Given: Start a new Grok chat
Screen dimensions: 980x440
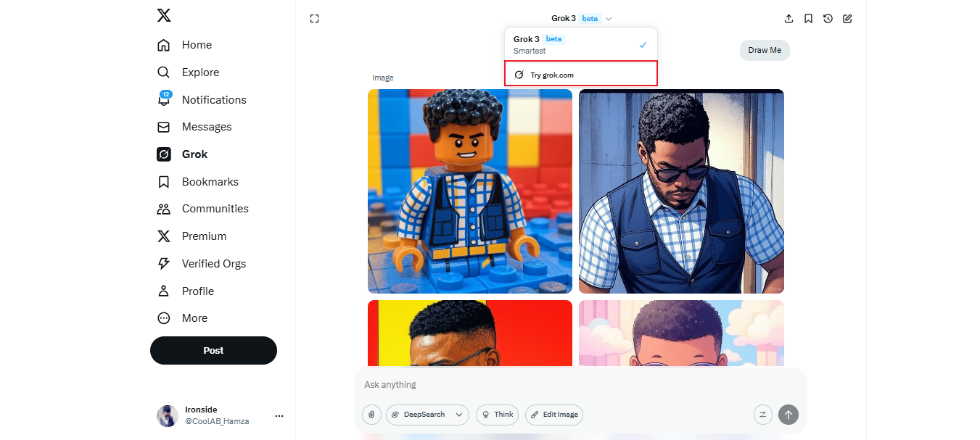Looking at the screenshot, I should pyautogui.click(x=847, y=18).
